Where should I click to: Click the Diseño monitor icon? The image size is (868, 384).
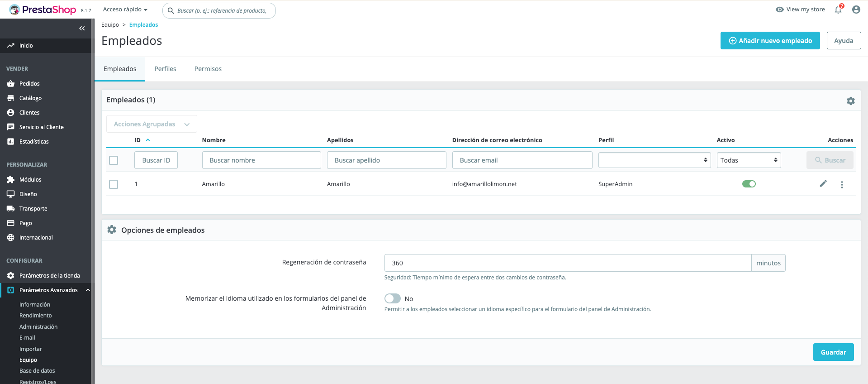coord(10,194)
